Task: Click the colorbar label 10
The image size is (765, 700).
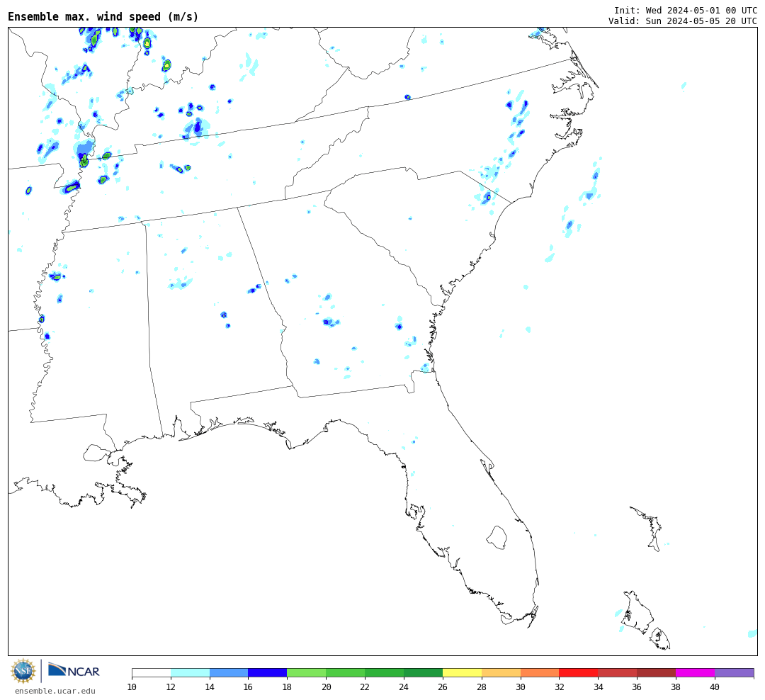Action: click(132, 687)
